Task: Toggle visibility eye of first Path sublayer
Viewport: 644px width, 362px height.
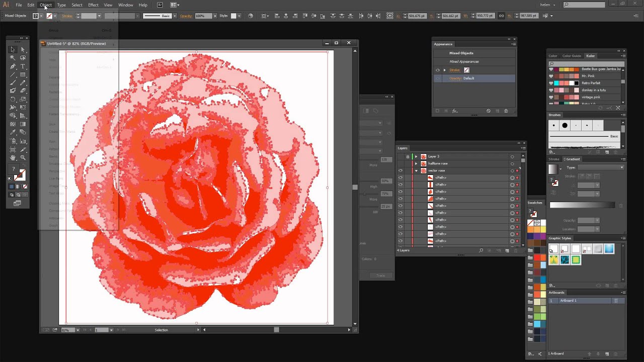Action: tap(400, 177)
